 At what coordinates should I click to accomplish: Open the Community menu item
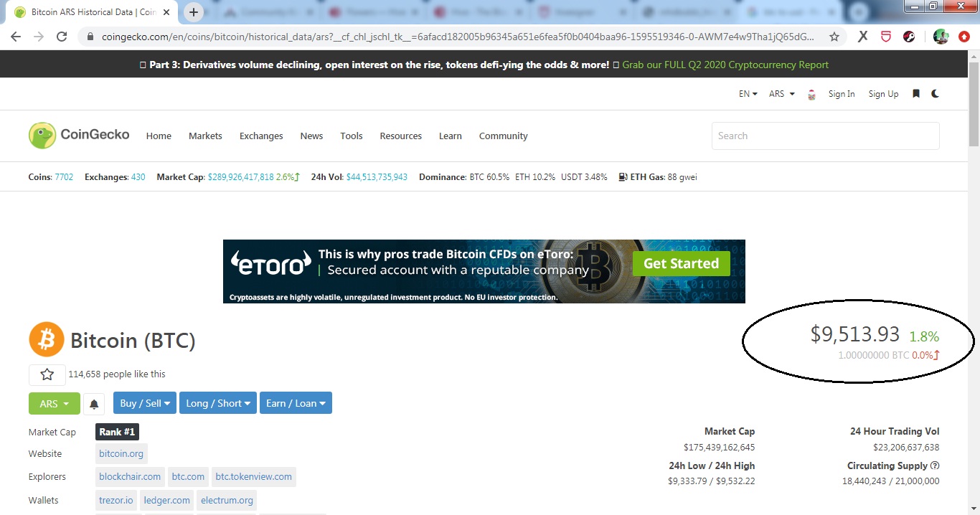click(x=504, y=136)
